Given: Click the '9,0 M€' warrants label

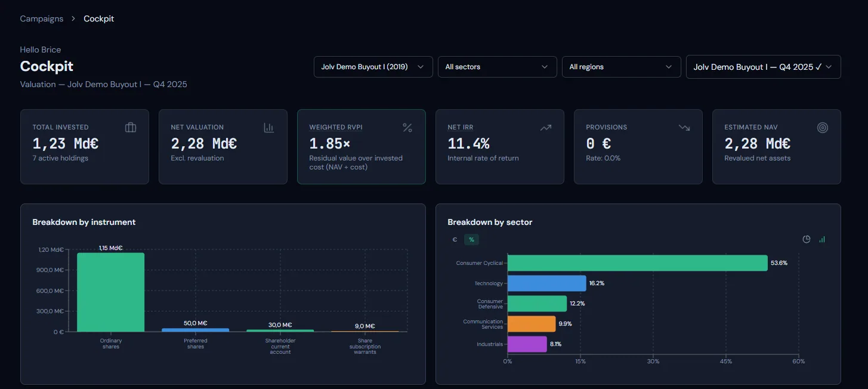Looking at the screenshot, I should point(365,326).
